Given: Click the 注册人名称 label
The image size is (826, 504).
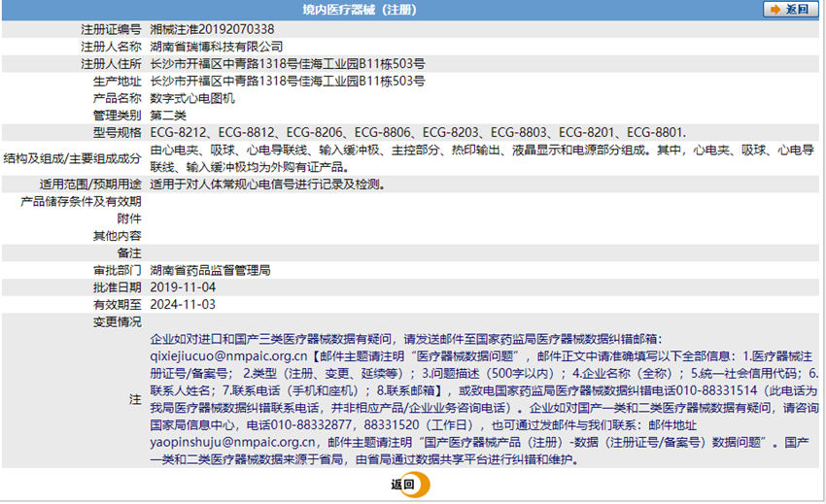Looking at the screenshot, I should [x=111, y=47].
